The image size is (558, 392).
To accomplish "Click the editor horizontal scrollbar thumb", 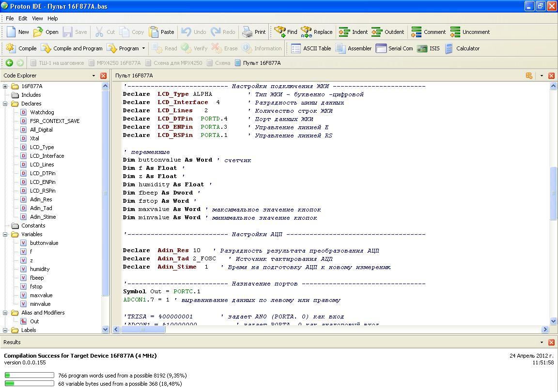I will 142,330.
